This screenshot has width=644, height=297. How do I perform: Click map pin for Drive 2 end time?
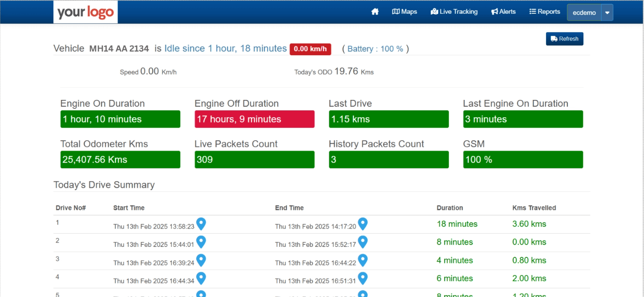pyautogui.click(x=363, y=242)
